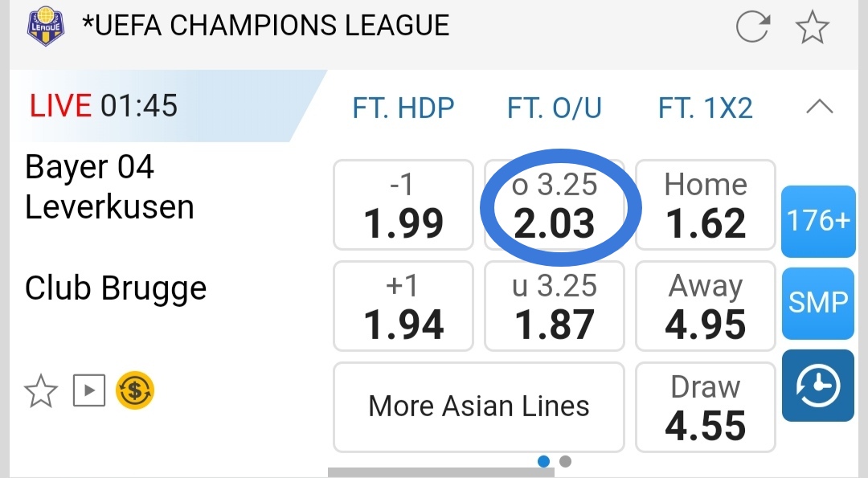This screenshot has height=478, width=868.
Task: Tap the gold dollar cash out icon
Action: (135, 392)
